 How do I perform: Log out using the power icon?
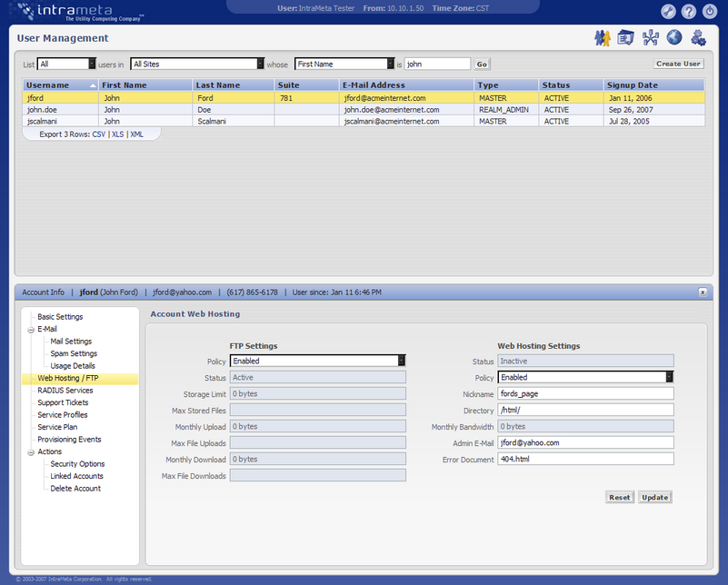(x=710, y=11)
